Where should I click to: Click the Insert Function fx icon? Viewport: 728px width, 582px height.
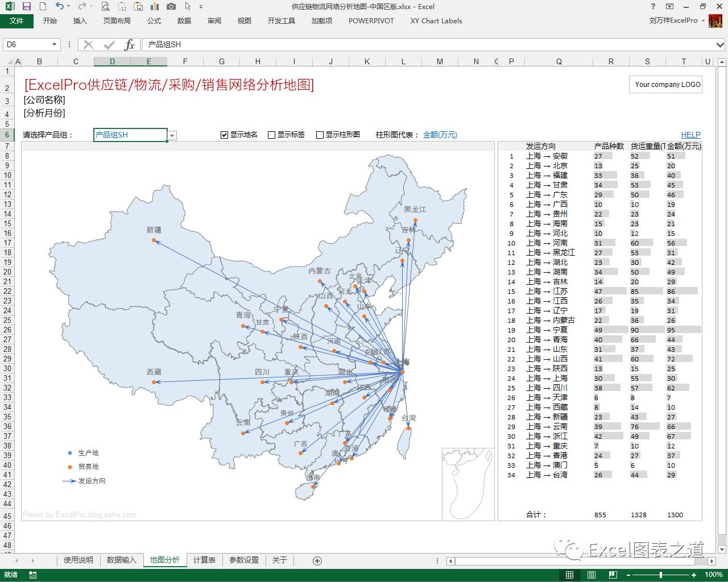point(130,44)
